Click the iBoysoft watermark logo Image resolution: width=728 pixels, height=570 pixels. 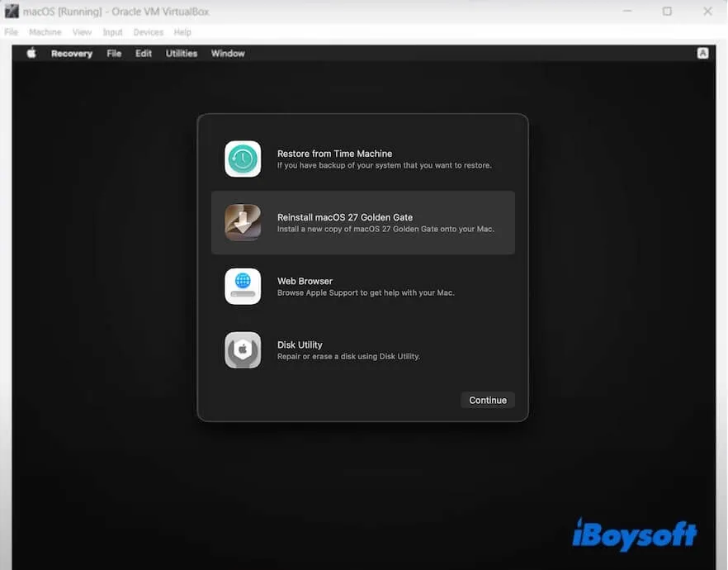(x=635, y=534)
